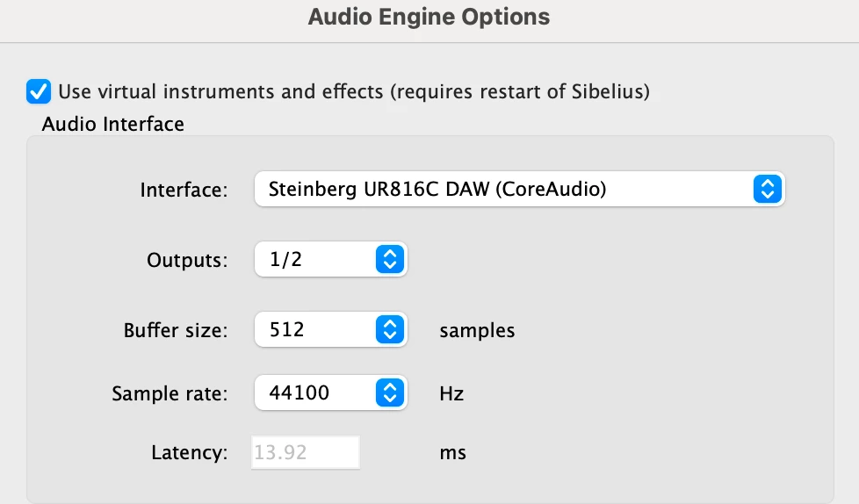Click the "Latency:" field label
Screen dimensions: 859x504
pos(190,454)
